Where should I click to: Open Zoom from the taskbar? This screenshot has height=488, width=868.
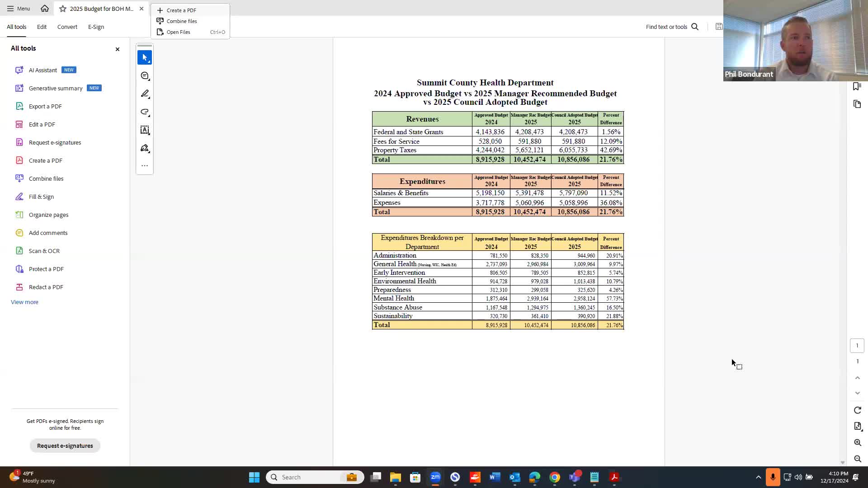pyautogui.click(x=435, y=477)
